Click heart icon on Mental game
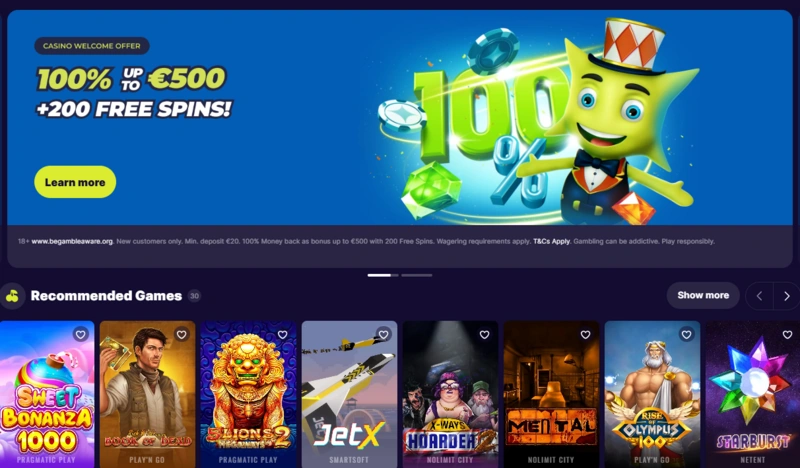The image size is (800, 468). (x=585, y=334)
